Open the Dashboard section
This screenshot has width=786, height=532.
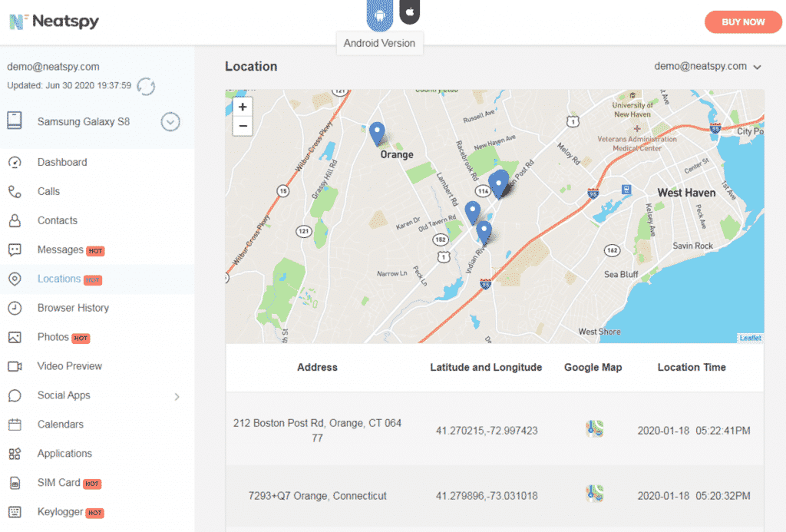[62, 162]
